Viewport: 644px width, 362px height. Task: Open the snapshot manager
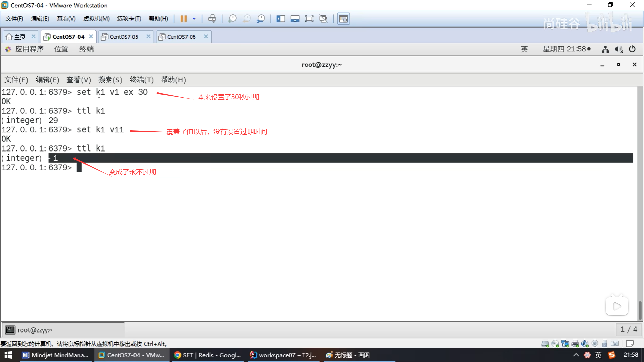[261, 19]
